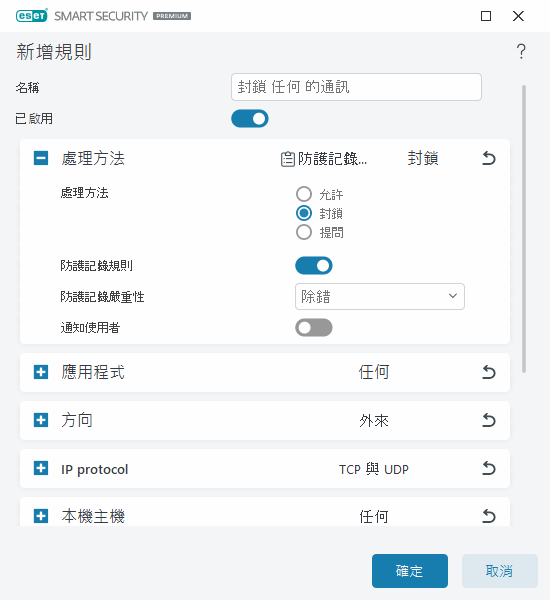
Task: Click the 取消 button
Action: [x=499, y=571]
